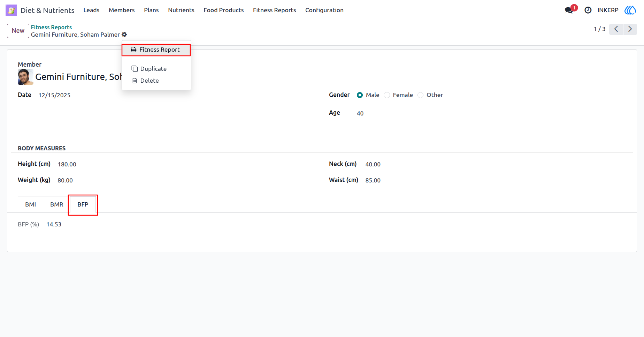Edit the Neck value 40.00

tap(373, 164)
